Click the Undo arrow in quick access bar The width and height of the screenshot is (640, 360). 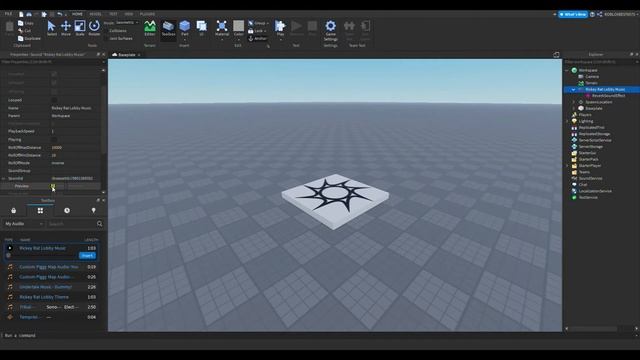coord(60,14)
